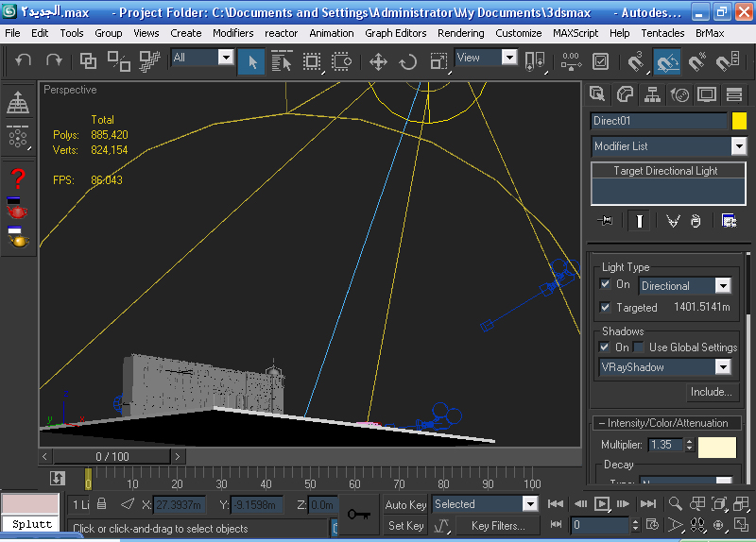Toggle the Shadows On checkbox
756x542 pixels.
click(x=604, y=347)
